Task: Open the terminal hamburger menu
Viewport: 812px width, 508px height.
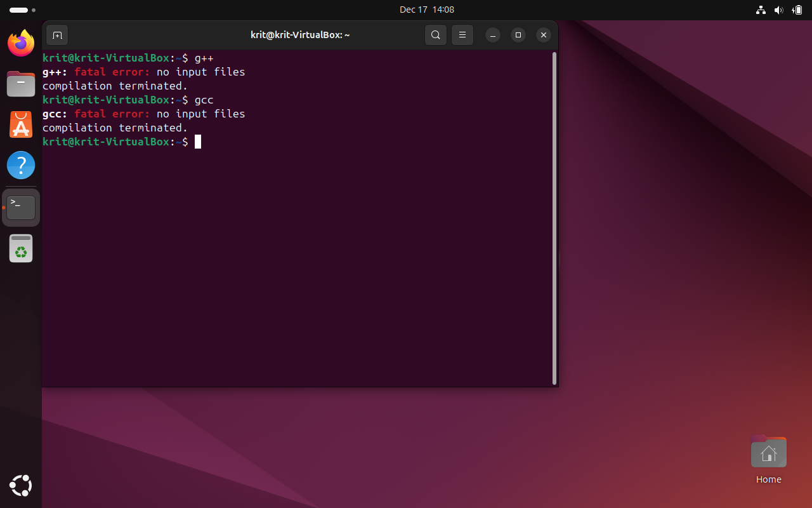Action: pyautogui.click(x=462, y=35)
